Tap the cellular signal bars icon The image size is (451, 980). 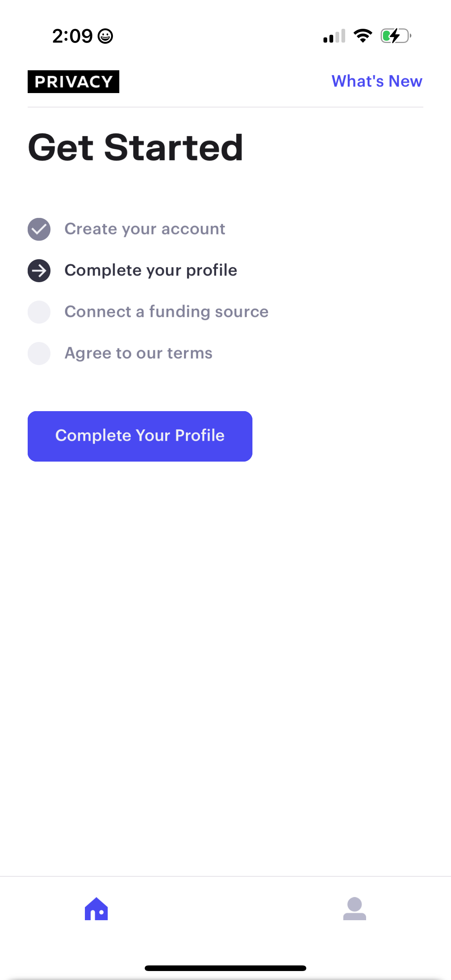pyautogui.click(x=334, y=36)
